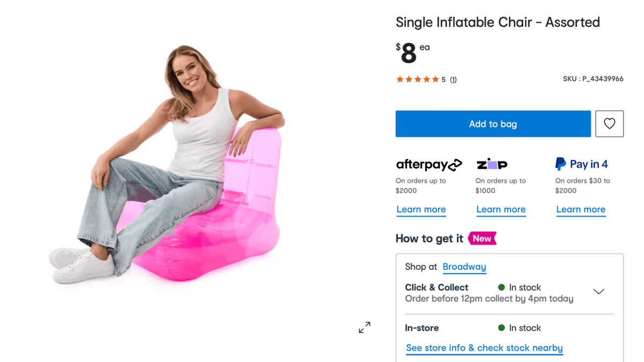Click the Zip payment logo
The width and height of the screenshot is (644, 362).
pyautogui.click(x=492, y=164)
